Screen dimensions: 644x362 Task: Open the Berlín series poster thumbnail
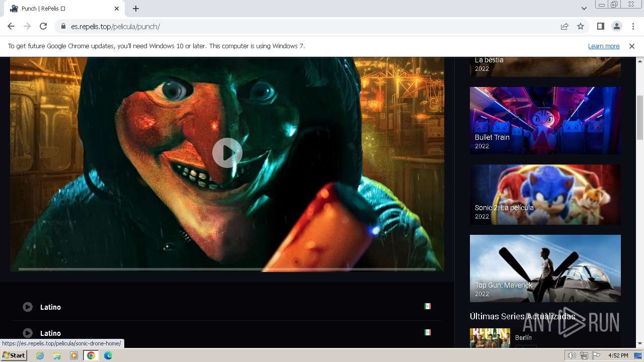(x=490, y=338)
